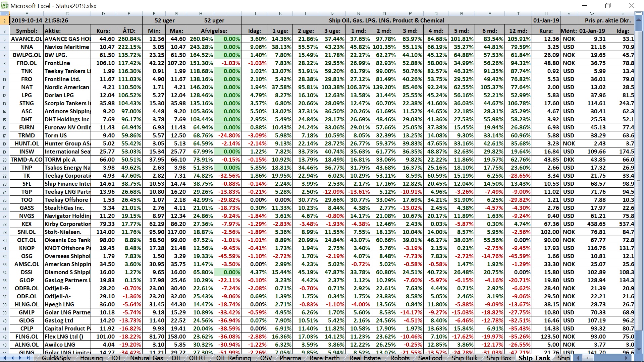The width and height of the screenshot is (644, 362).
Task: Switch to the Natural Gas sheet
Action: [147, 358]
